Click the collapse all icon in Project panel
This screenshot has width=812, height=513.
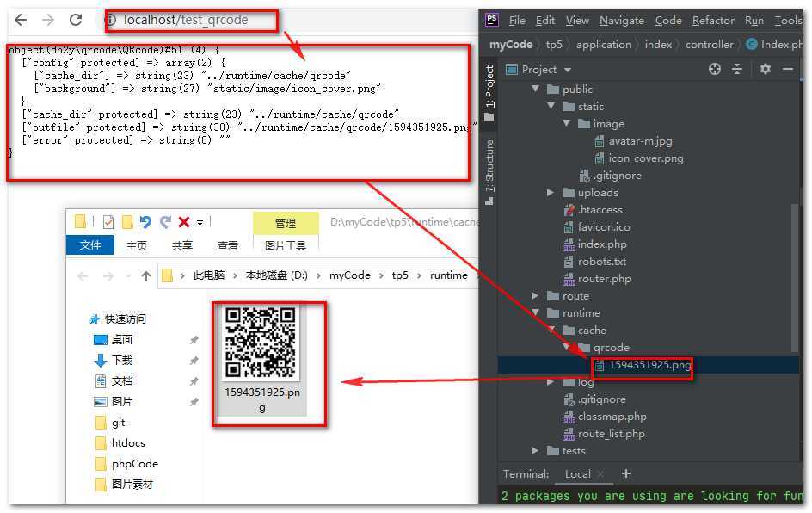pos(737,69)
